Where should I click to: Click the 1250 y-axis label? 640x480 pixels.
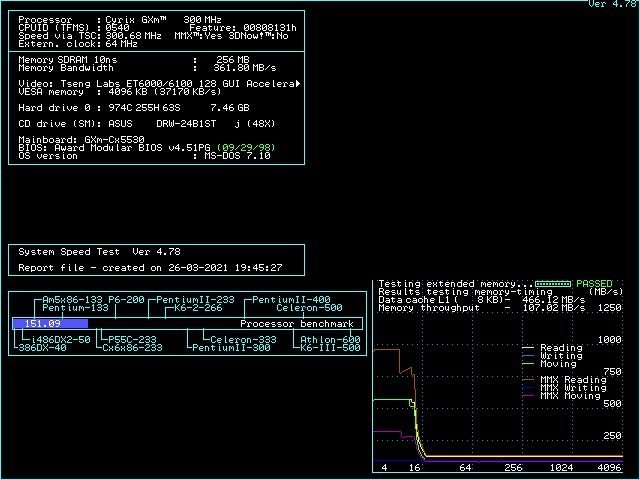(609, 308)
